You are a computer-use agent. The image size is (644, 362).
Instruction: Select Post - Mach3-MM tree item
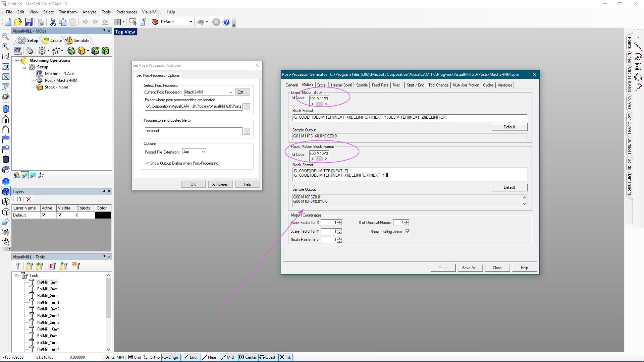(61, 80)
